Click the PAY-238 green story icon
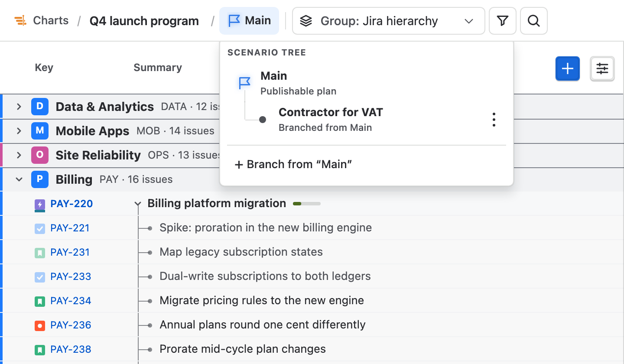This screenshot has height=364, width=624. [40, 350]
